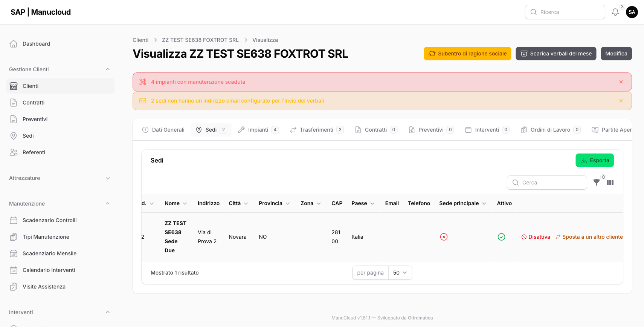The height and width of the screenshot is (327, 644).
Task: Switch to the Dati Generali tab
Action: click(163, 130)
